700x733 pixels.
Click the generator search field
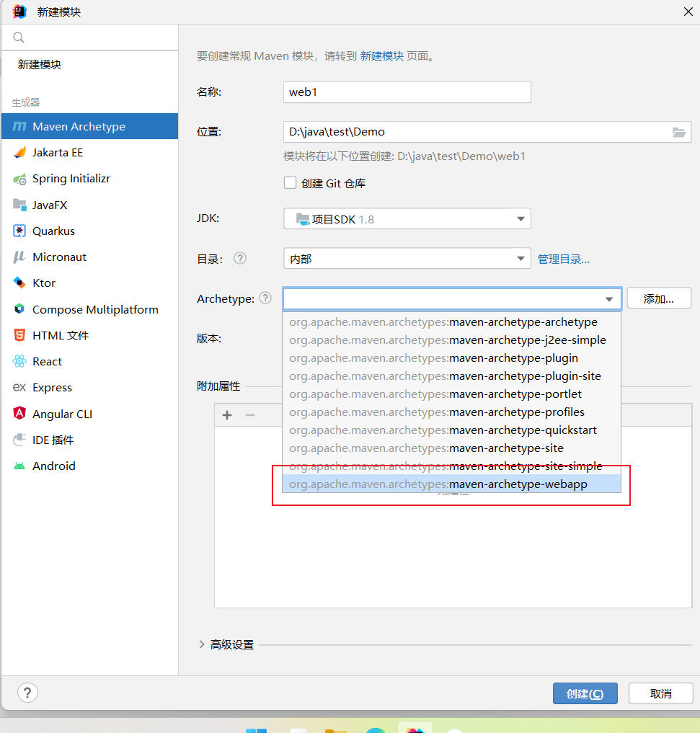[x=90, y=37]
